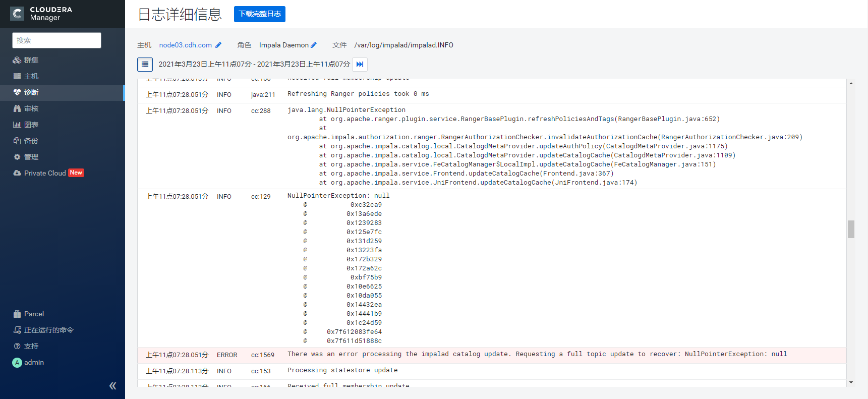The image size is (868, 399).
Task: Open the Parcel page link
Action: pos(34,314)
